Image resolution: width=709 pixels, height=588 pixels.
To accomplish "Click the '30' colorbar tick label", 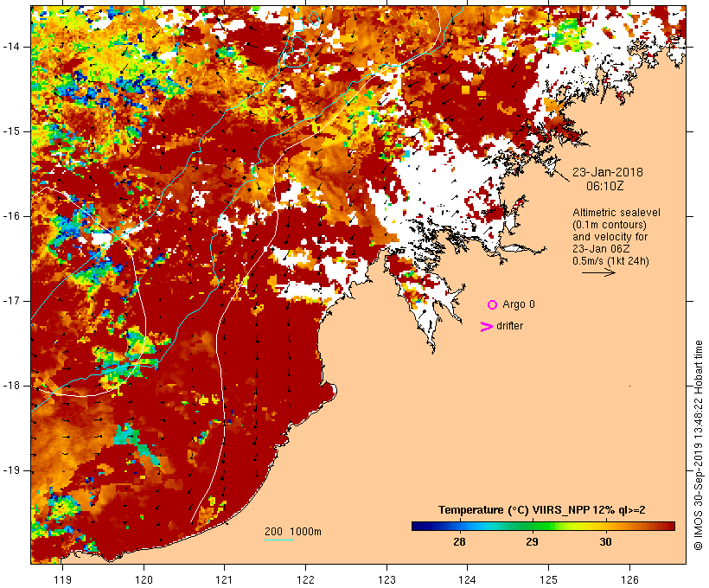I will click(605, 541).
